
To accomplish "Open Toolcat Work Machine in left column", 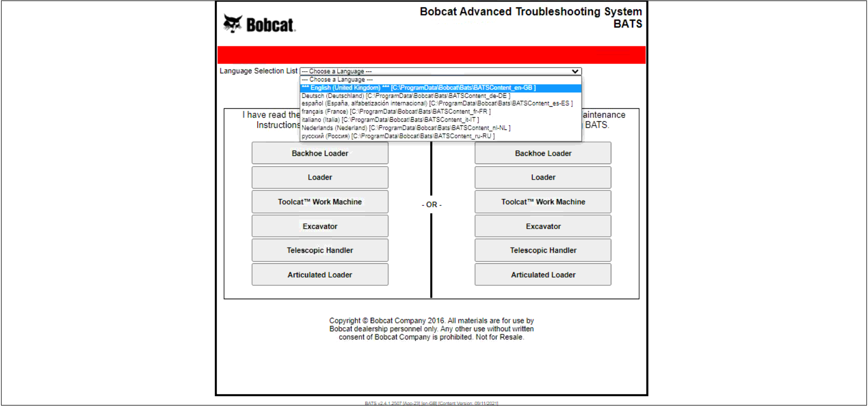I will [x=320, y=202].
